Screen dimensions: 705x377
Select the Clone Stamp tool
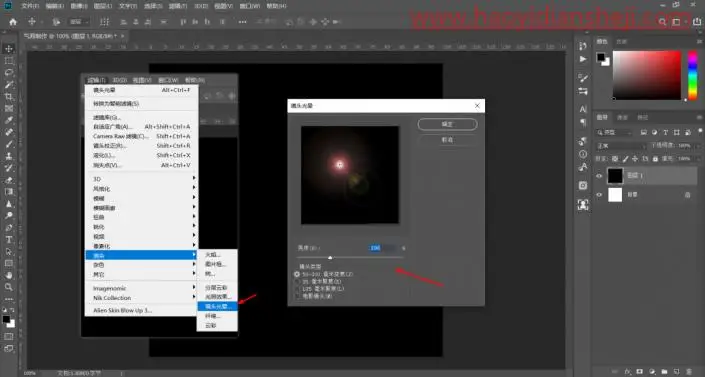coord(9,156)
